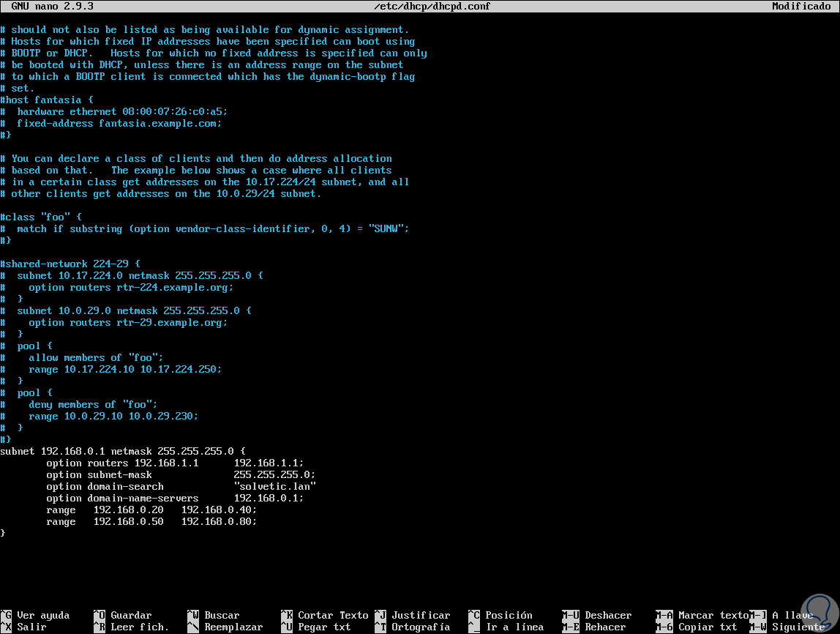The width and height of the screenshot is (840, 634).
Task: Click the 'allow members of "foo";' line
Action: (x=81, y=358)
